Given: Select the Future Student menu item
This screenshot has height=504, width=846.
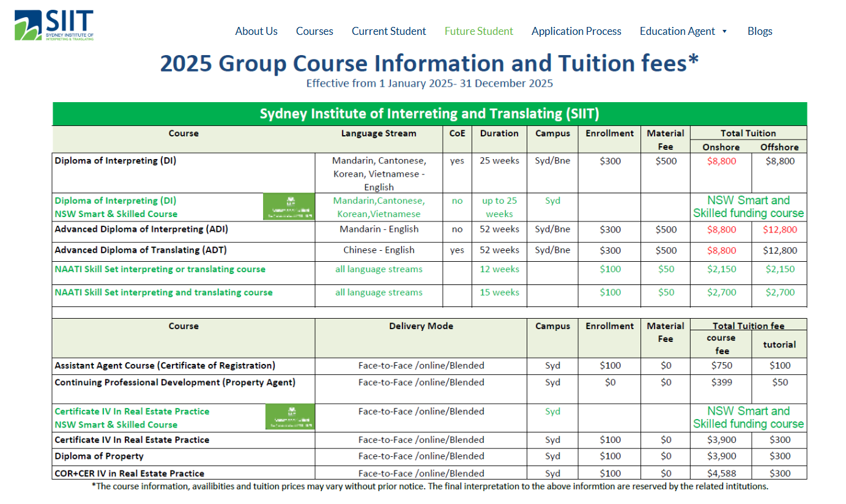Looking at the screenshot, I should pos(479,31).
